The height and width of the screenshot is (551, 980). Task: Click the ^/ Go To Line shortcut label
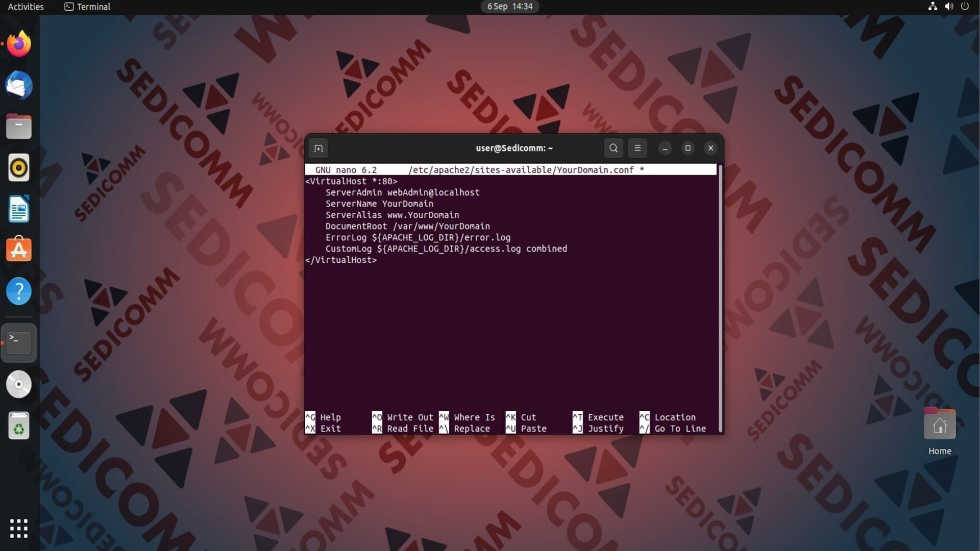point(673,429)
